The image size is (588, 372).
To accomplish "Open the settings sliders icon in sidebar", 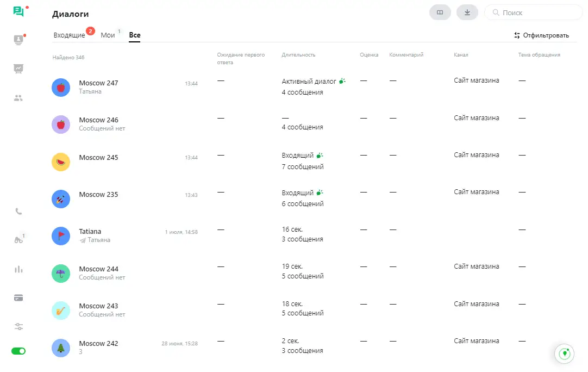I will click(18, 326).
